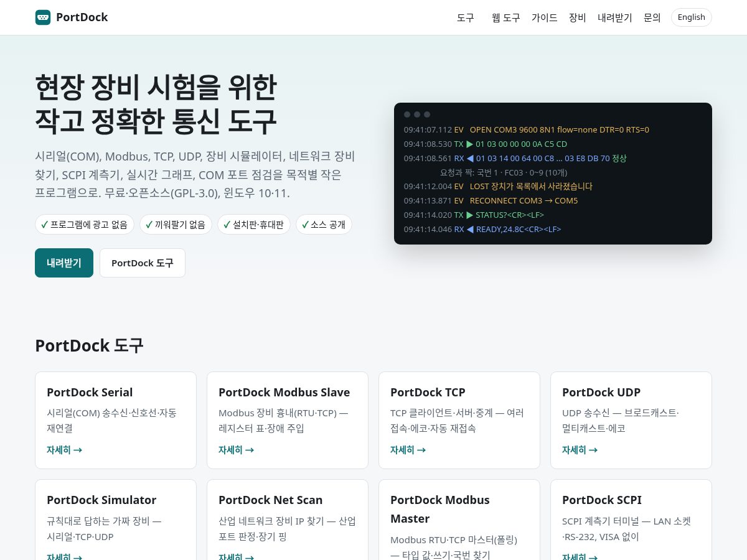Click the PortDock SCPI card title
This screenshot has height=560, width=747.
pos(602,500)
